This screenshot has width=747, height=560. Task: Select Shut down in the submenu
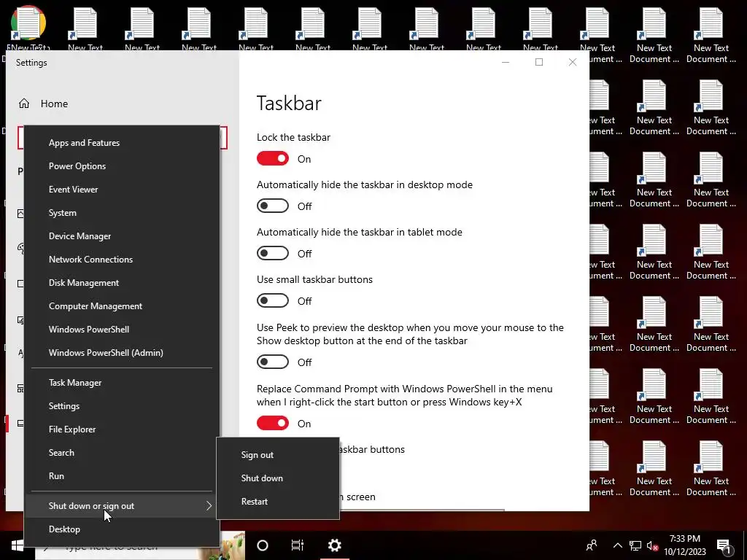point(278,478)
